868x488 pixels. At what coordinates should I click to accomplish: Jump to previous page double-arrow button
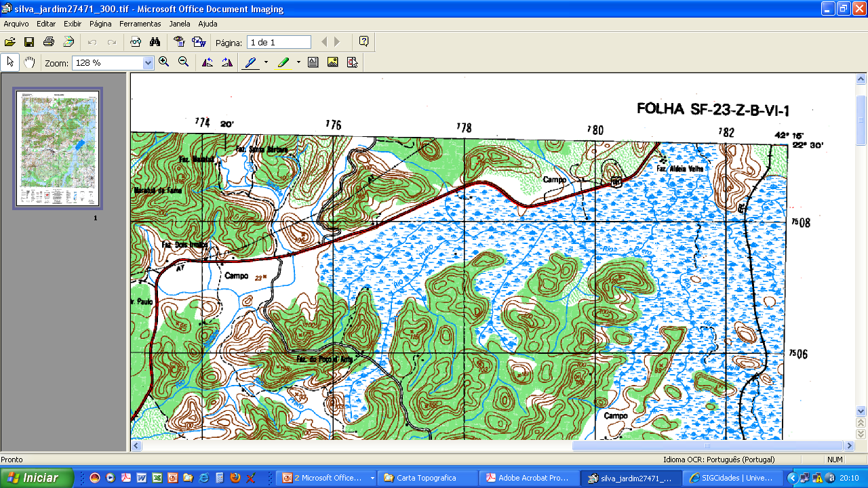(x=861, y=422)
